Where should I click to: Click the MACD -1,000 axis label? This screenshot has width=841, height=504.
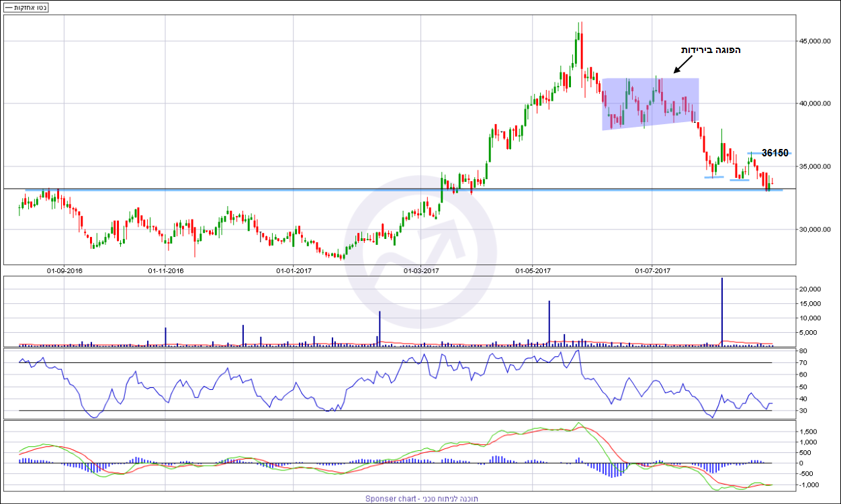[809, 485]
